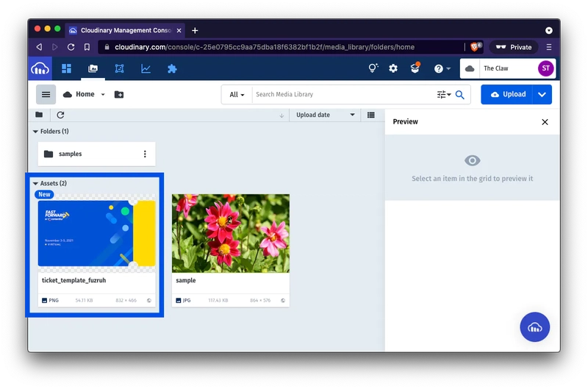Viewport: 588px width, 389px height.
Task: Toggle the folder view icon
Action: 39,115
